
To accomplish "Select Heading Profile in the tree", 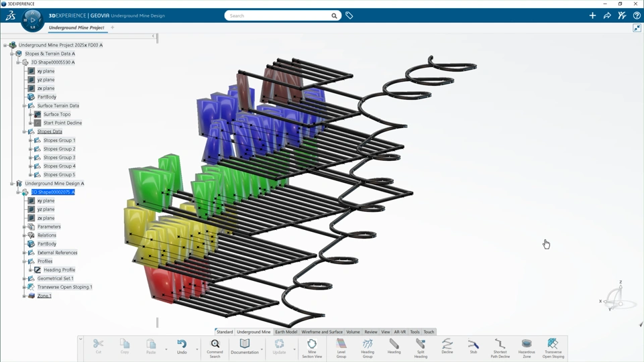I will [x=60, y=270].
